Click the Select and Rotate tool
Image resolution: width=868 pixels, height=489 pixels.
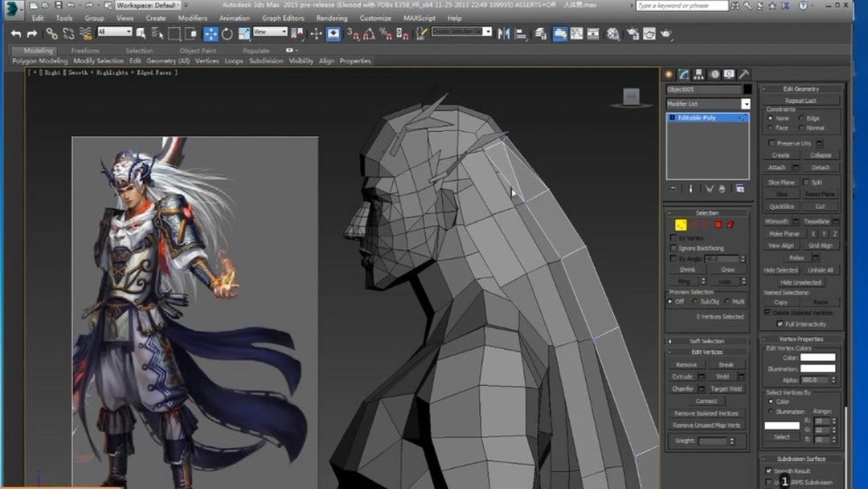[x=227, y=34]
